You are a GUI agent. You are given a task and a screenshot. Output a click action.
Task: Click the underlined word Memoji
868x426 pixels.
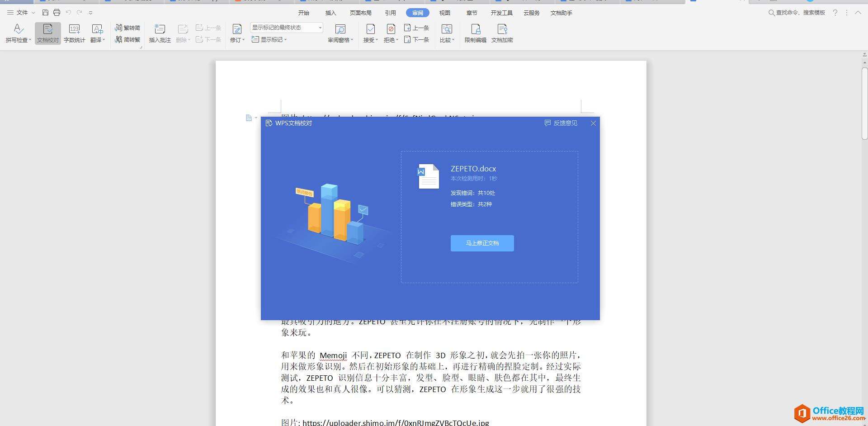333,355
